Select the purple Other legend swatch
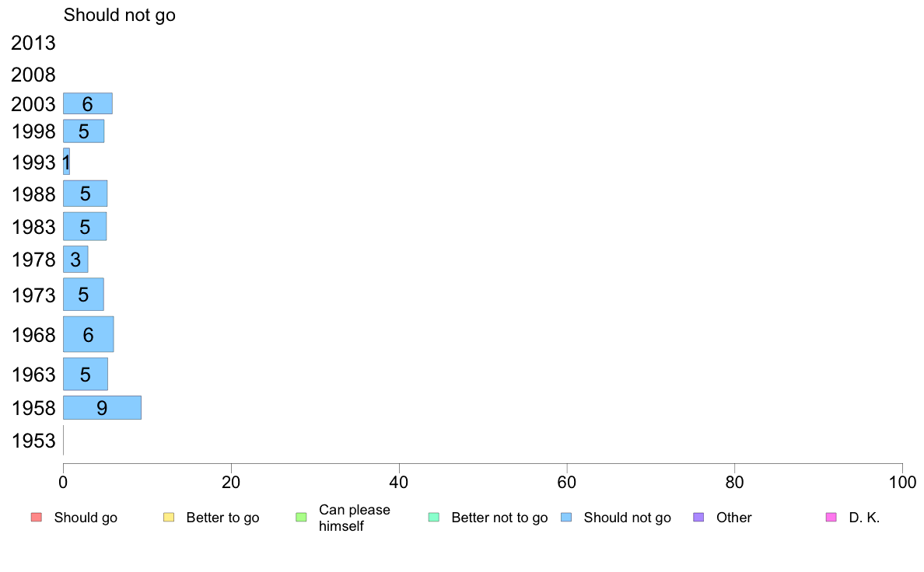 pos(698,518)
